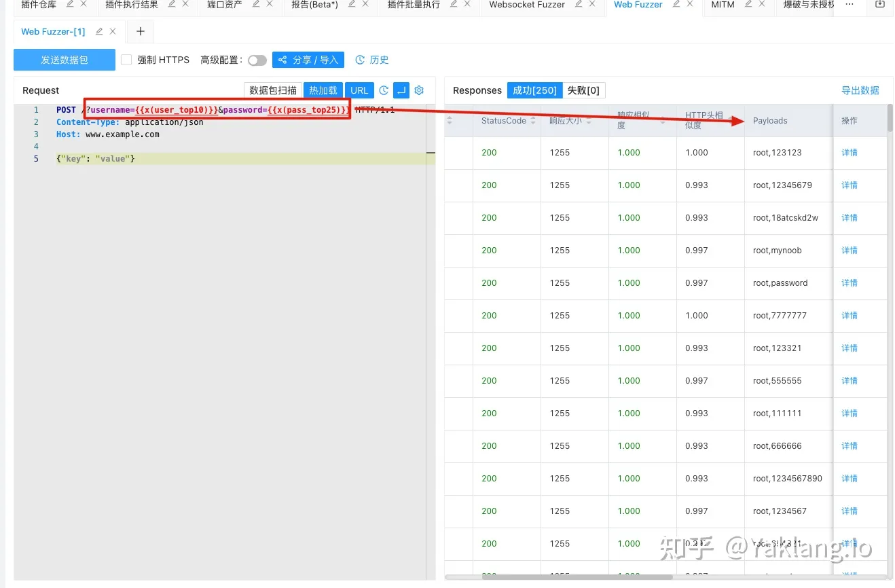
Task: Click the edit pencil on 端口资产 tab
Action: [256, 4]
